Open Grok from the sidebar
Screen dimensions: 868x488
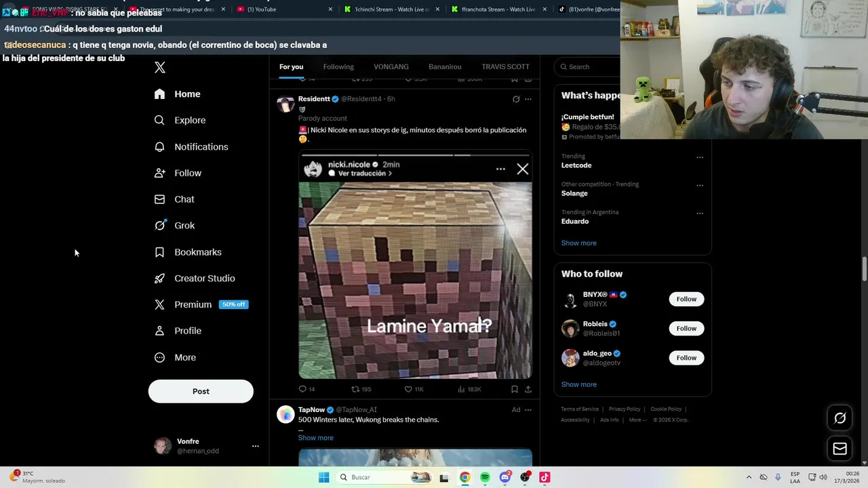(x=175, y=226)
